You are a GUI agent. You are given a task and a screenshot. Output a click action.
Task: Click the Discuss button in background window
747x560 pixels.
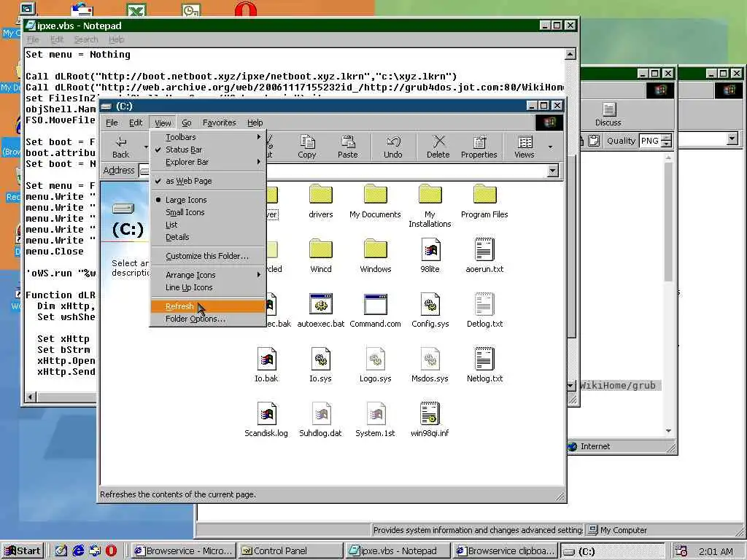coord(608,114)
